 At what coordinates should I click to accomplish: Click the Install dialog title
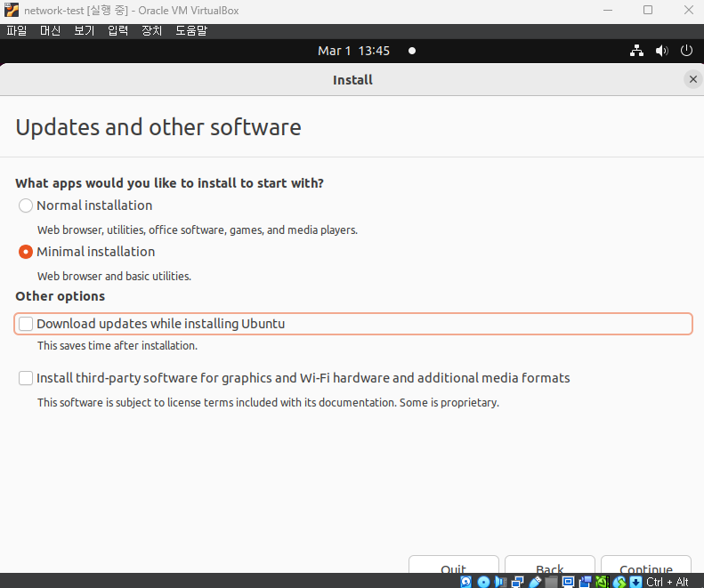pos(352,80)
